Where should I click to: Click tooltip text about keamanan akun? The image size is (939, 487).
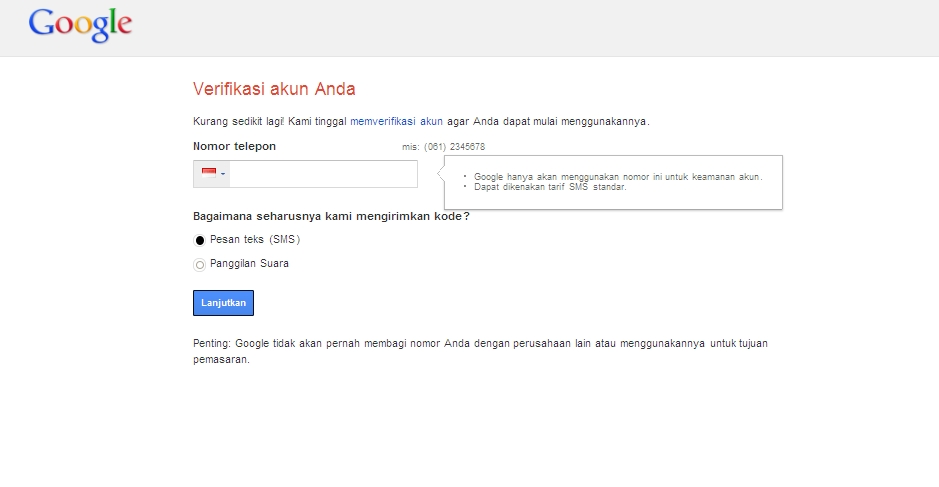coord(618,177)
